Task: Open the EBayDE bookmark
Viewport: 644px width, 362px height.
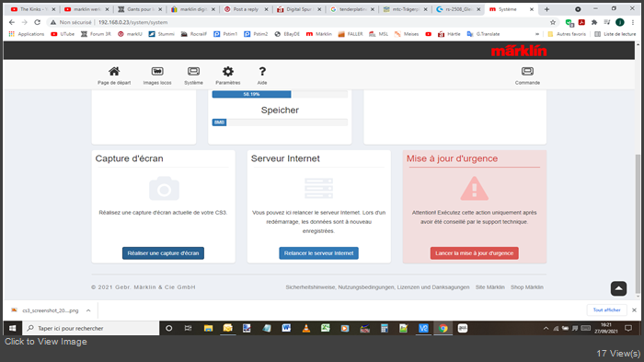Action: click(287, 34)
